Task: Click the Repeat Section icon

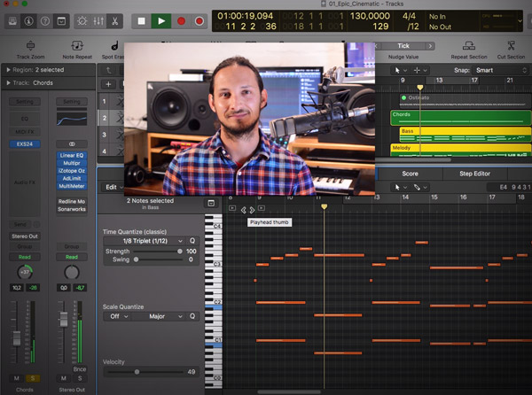Action: click(469, 45)
